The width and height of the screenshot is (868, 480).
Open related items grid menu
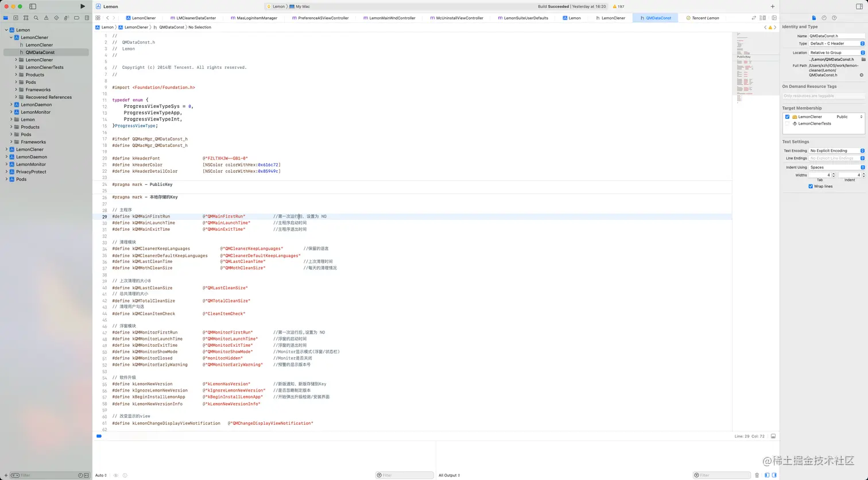99,18
